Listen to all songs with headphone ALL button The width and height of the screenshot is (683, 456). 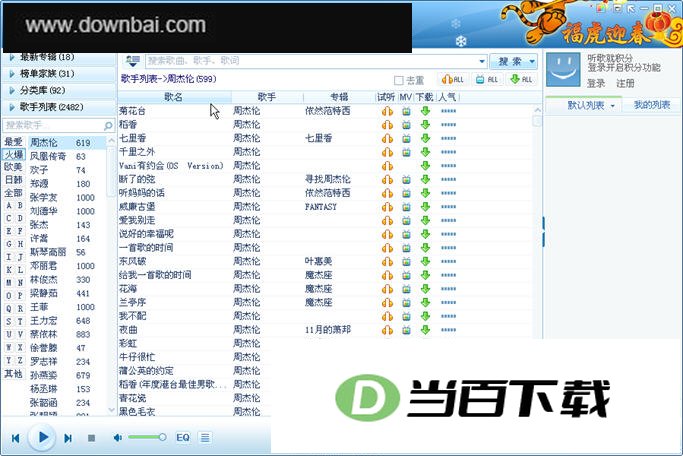[453, 79]
